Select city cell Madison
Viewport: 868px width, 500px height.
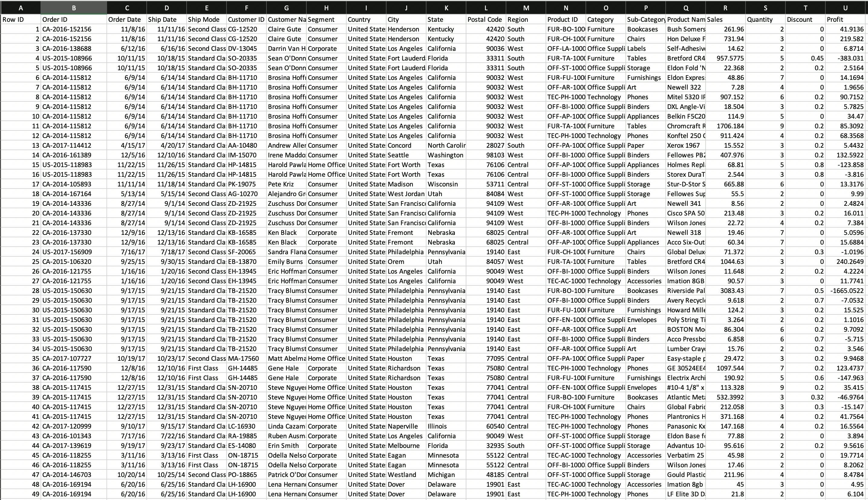tap(406, 184)
